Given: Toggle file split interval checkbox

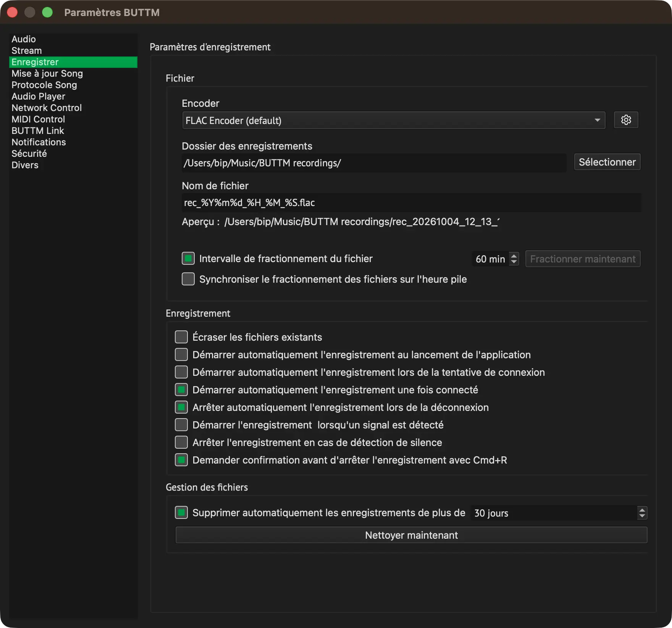Looking at the screenshot, I should (x=188, y=259).
